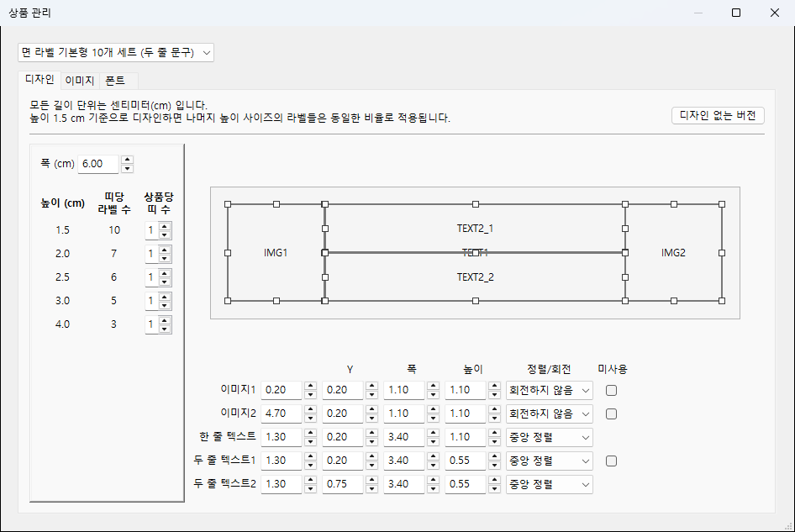795x532 pixels.
Task: Select the IMG2 box in the label preview
Action: point(673,253)
